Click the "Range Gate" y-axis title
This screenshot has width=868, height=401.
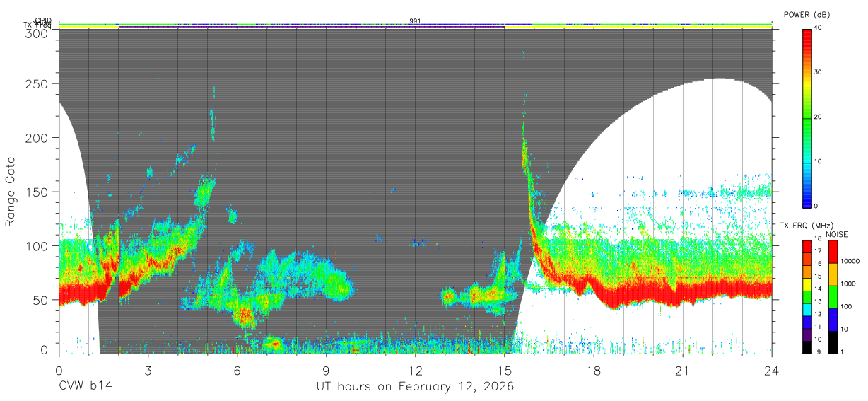click(11, 192)
